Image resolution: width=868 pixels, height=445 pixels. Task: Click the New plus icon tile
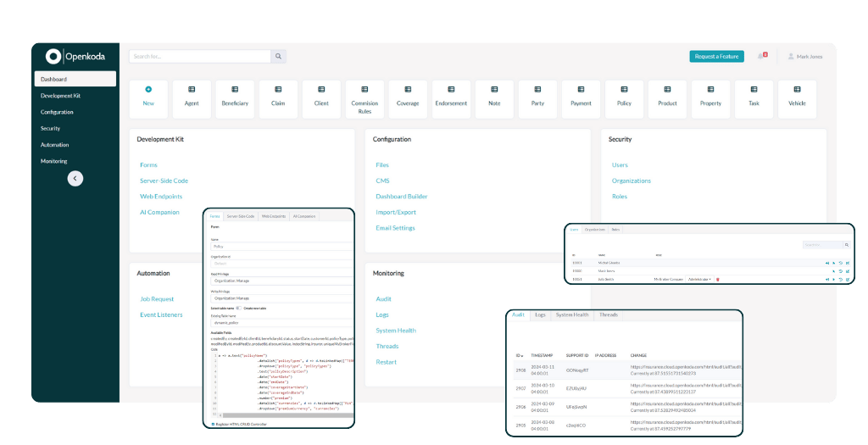tap(149, 98)
